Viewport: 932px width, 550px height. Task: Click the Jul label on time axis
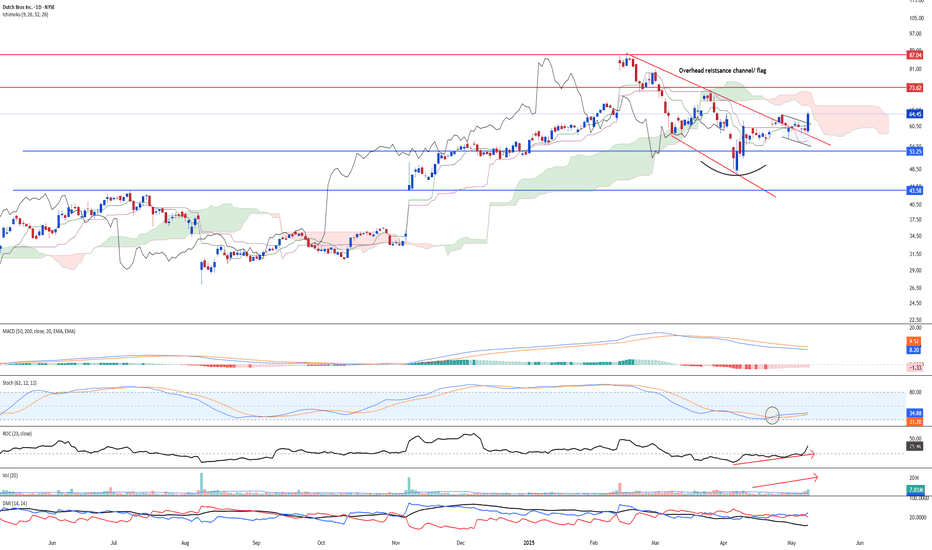pyautogui.click(x=114, y=543)
